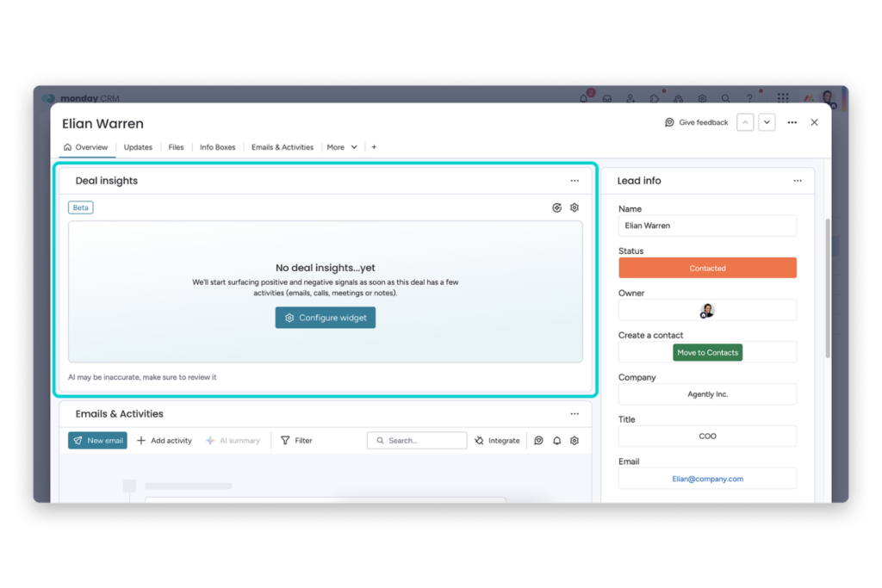Click the Beta badge
Image resolution: width=882 pixels, height=588 pixels.
coord(81,207)
